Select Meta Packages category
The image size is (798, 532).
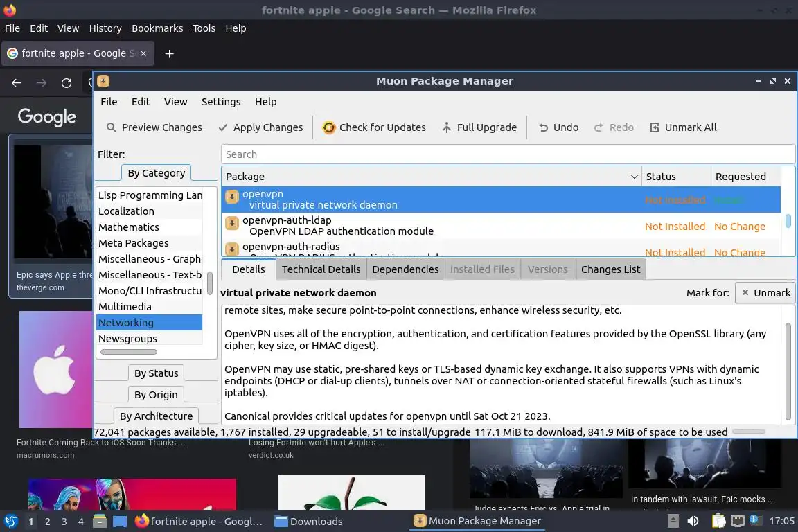coord(149,243)
